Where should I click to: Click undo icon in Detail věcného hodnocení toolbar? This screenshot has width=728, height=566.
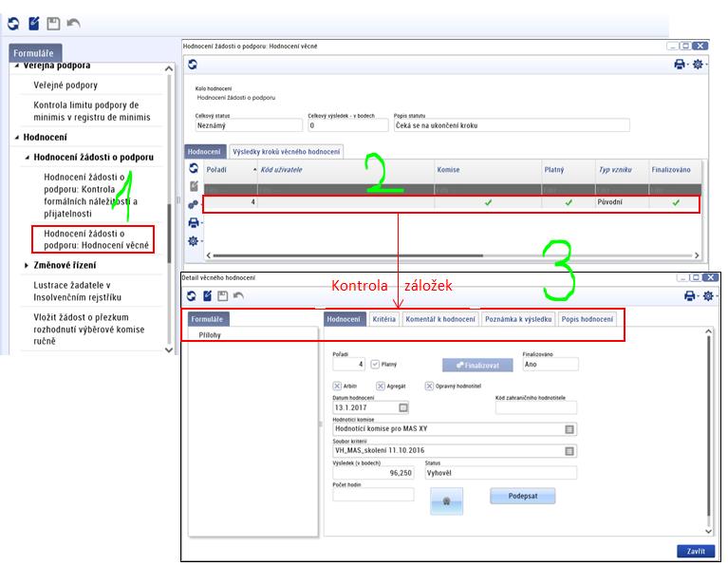(x=238, y=295)
